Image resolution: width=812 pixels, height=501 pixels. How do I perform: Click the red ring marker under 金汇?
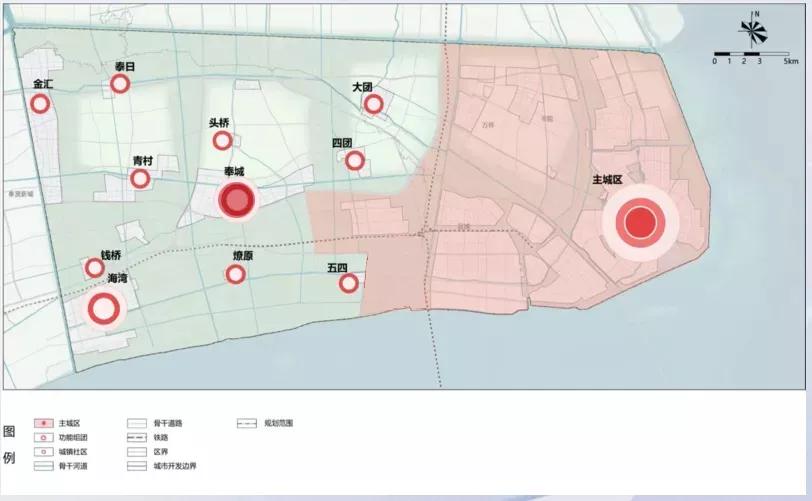coord(40,104)
